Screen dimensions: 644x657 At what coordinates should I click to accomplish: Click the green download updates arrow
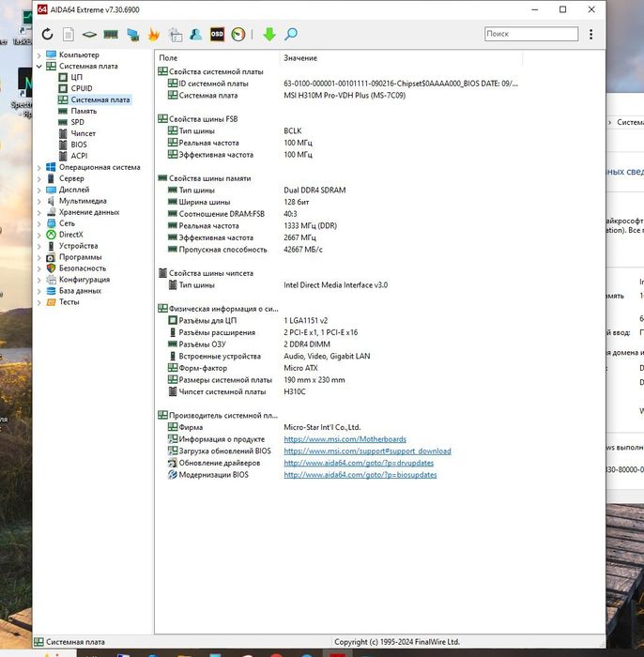269,35
